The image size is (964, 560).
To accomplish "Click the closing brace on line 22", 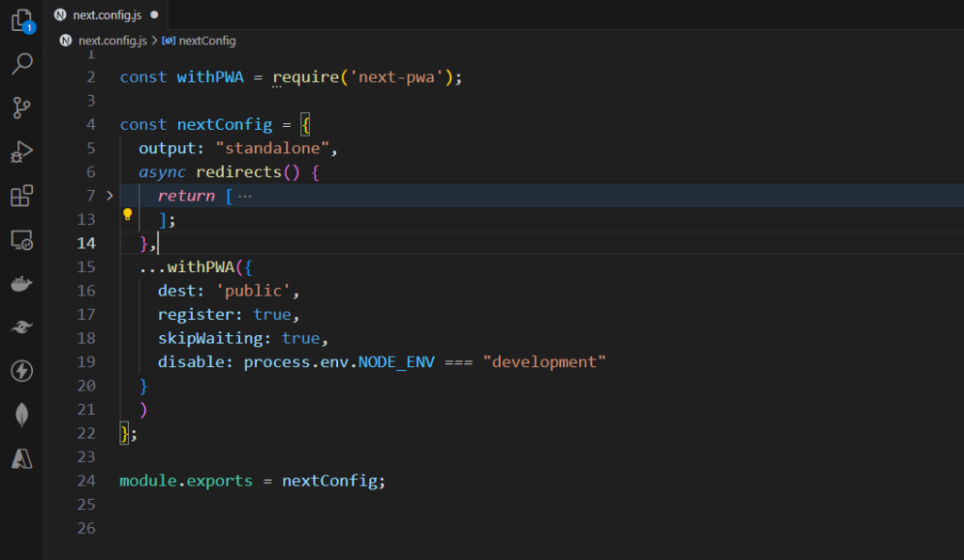I will (124, 433).
